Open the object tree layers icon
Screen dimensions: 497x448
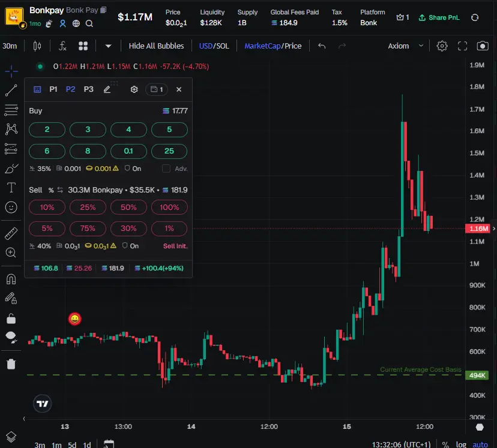coord(11,437)
